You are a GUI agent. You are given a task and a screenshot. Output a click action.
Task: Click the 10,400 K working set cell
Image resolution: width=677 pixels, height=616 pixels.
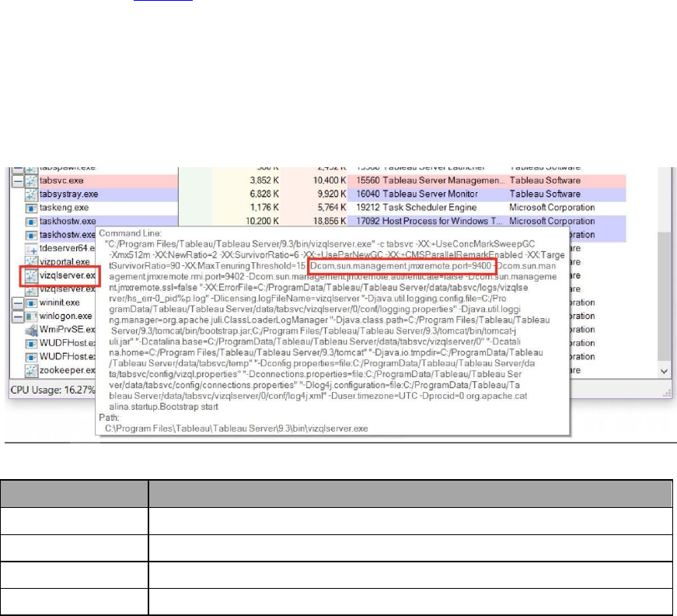tap(330, 180)
